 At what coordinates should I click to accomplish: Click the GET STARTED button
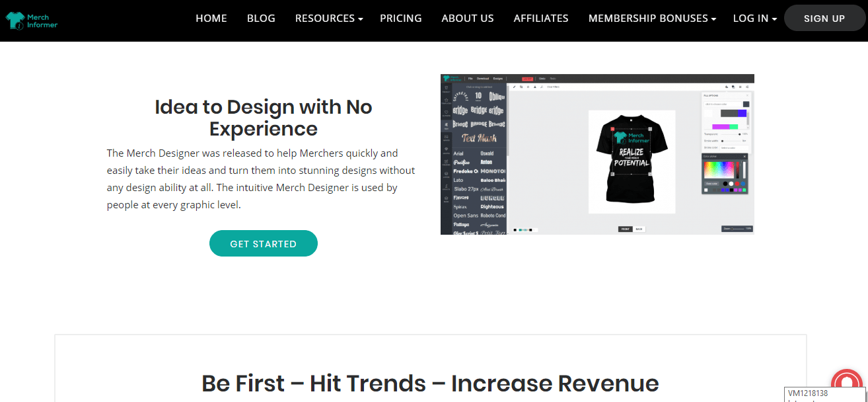pos(264,243)
